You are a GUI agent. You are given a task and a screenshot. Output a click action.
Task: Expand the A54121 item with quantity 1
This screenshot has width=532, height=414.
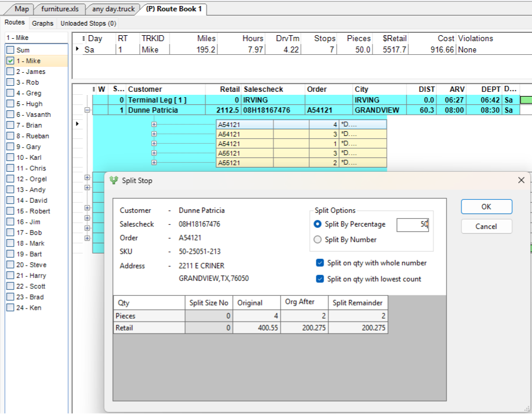point(154,143)
